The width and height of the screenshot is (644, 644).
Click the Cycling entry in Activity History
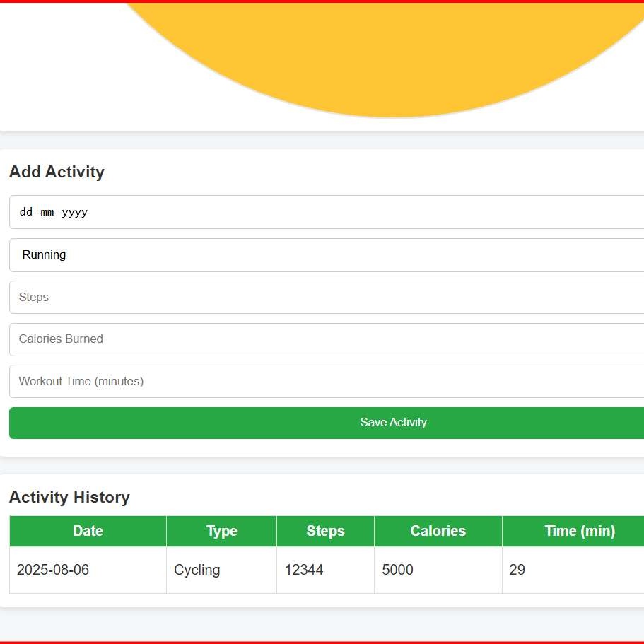pyautogui.click(x=197, y=570)
